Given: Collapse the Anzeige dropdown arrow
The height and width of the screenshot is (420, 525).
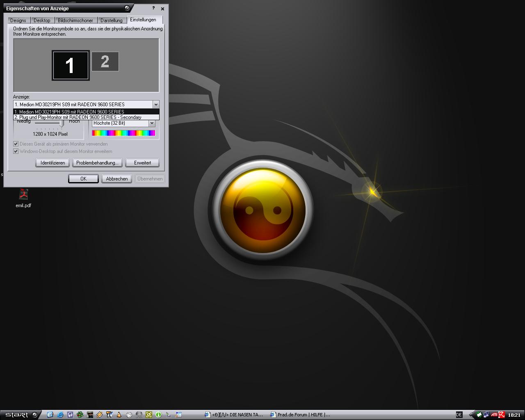Looking at the screenshot, I should click(155, 105).
